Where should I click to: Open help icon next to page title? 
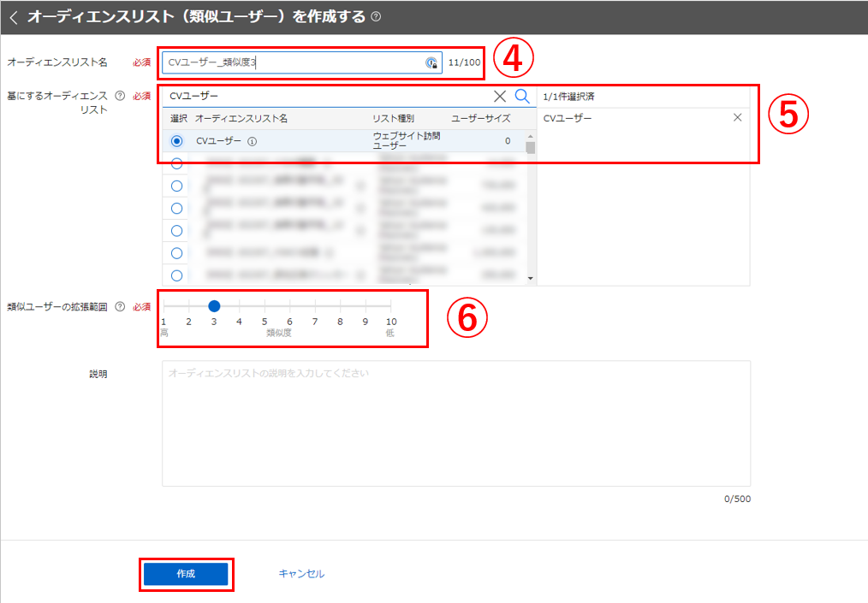[377, 17]
